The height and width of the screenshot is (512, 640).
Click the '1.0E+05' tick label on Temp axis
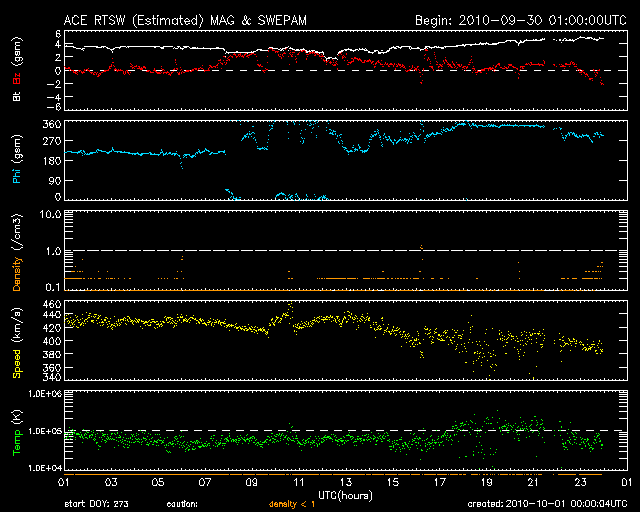45,431
